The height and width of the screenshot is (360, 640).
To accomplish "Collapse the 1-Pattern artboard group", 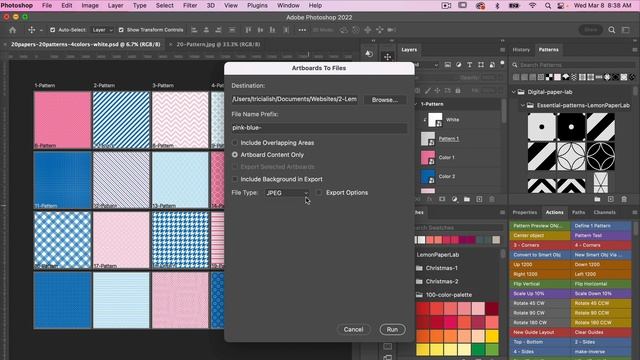I will 416,104.
